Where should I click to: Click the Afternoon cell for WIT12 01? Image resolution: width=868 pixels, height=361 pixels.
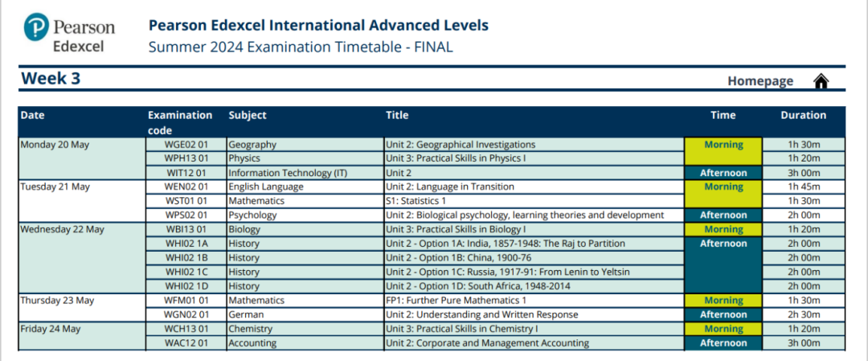(x=723, y=173)
